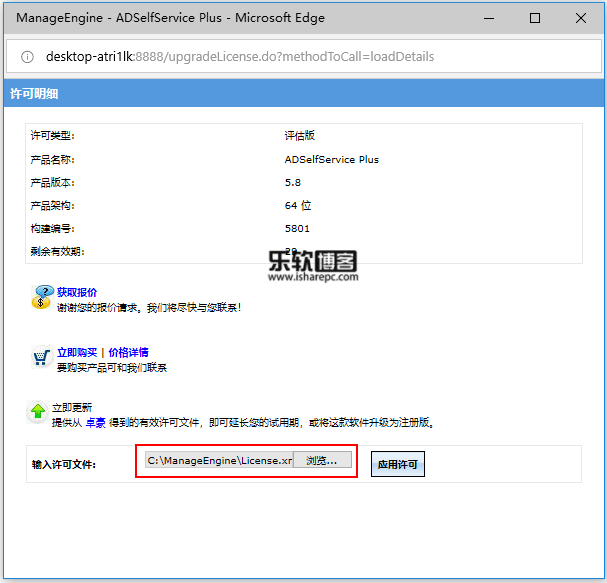This screenshot has height=583, width=607.
Task: Maximize the Edge window
Action: [x=535, y=18]
